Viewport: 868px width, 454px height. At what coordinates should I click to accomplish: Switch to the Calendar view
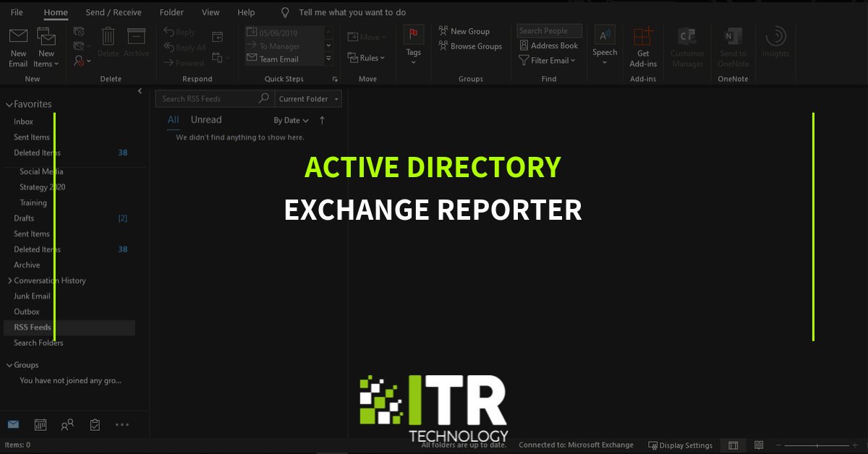(x=41, y=424)
